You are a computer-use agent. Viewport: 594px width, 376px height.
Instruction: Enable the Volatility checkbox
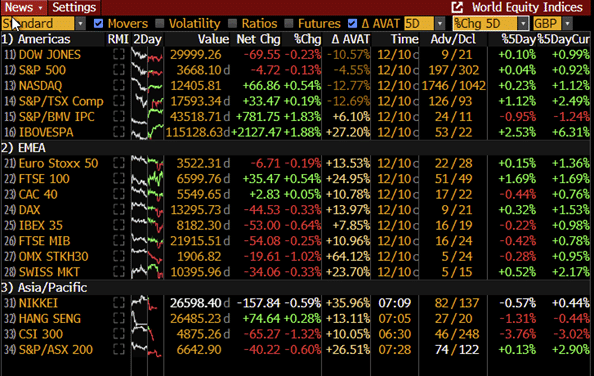tap(160, 23)
